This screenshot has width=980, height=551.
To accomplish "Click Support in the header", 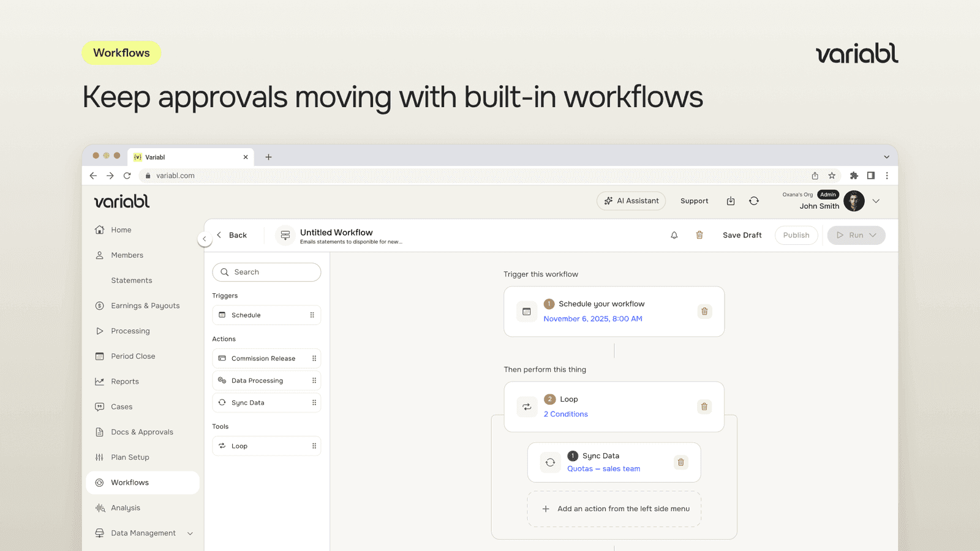I will point(694,201).
